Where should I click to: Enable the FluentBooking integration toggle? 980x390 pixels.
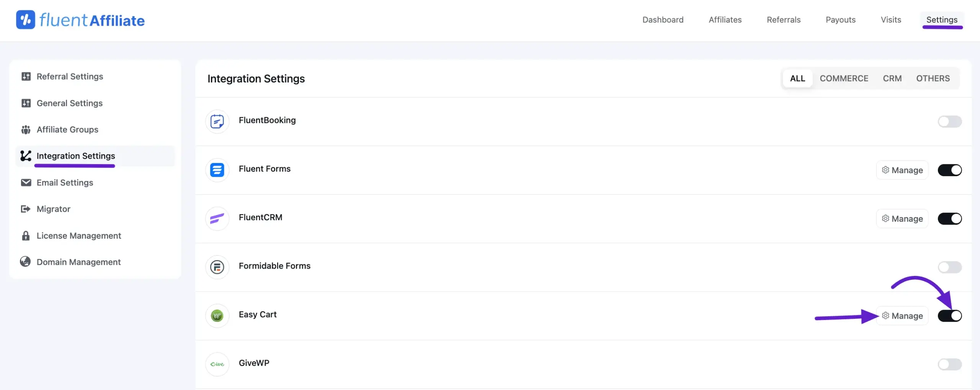[x=950, y=121]
